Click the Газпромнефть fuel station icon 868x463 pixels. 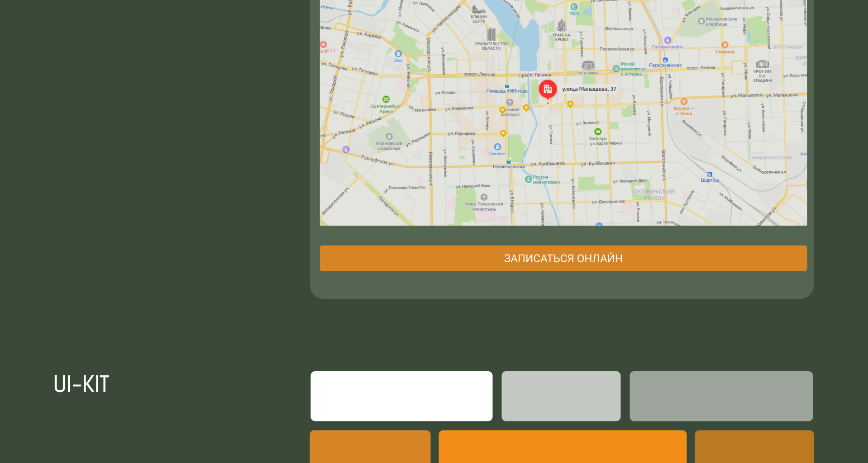pyautogui.click(x=668, y=40)
